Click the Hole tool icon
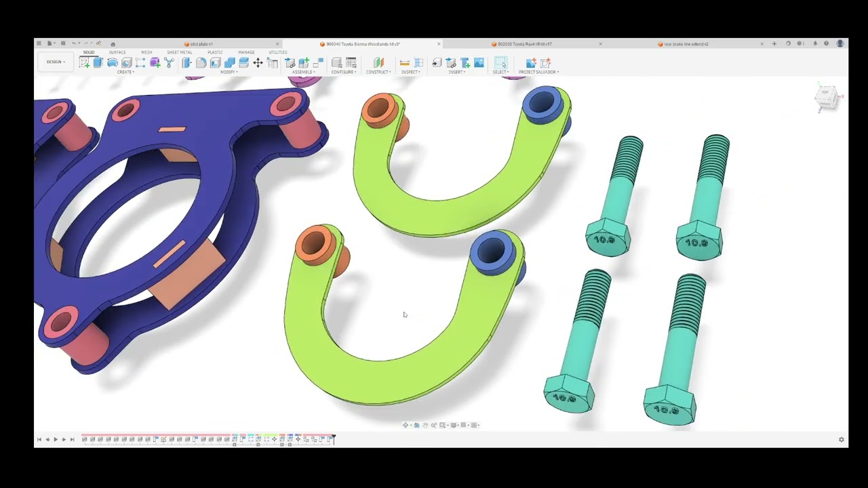The image size is (868, 488). tap(127, 62)
